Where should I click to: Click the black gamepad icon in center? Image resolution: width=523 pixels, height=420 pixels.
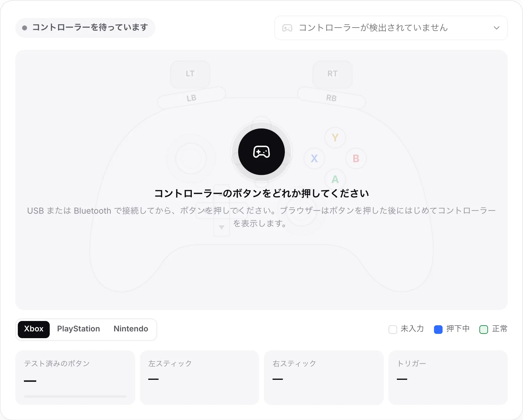pyautogui.click(x=261, y=152)
